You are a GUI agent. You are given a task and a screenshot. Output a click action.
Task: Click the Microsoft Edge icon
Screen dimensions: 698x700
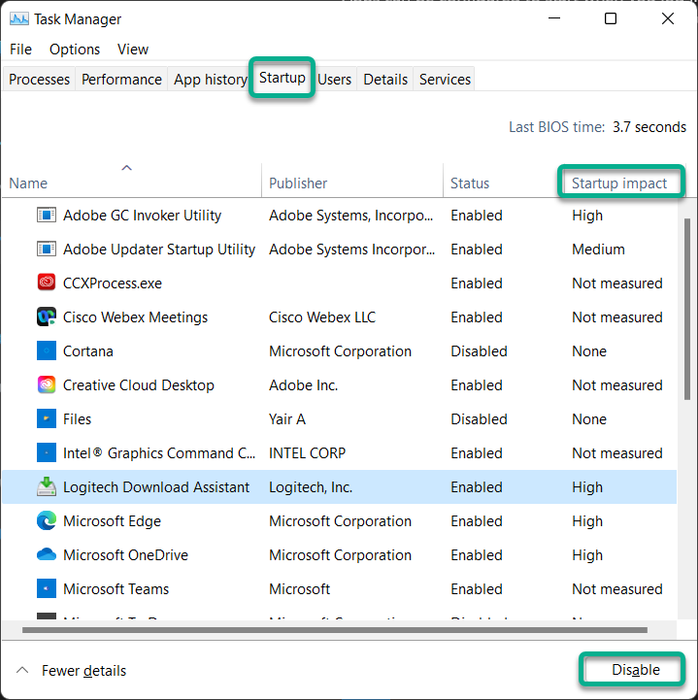pyautogui.click(x=46, y=521)
